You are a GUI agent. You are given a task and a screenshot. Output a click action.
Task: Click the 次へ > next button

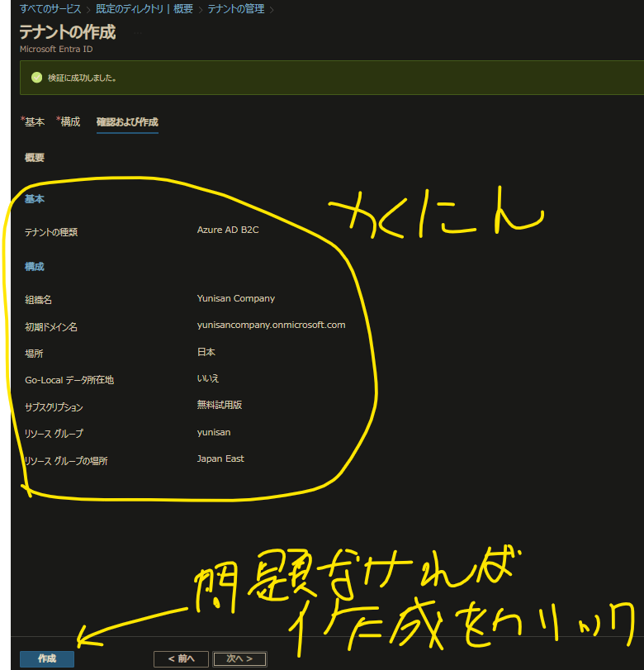[239, 659]
